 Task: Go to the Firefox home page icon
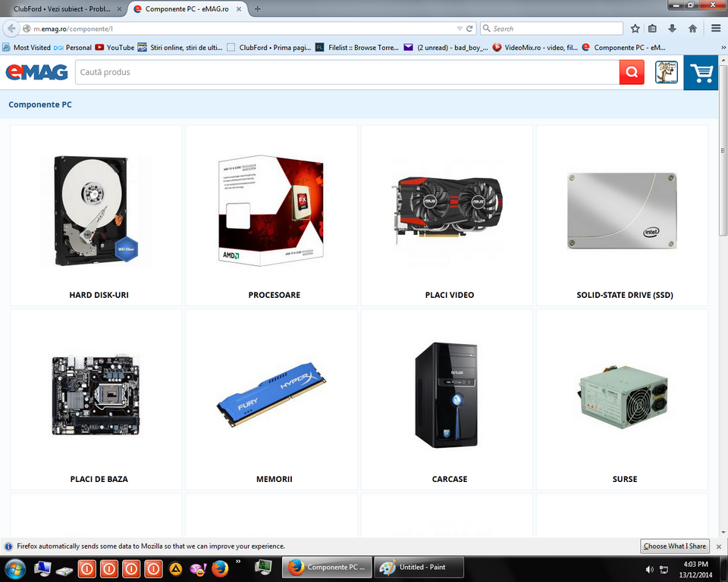[x=692, y=29]
